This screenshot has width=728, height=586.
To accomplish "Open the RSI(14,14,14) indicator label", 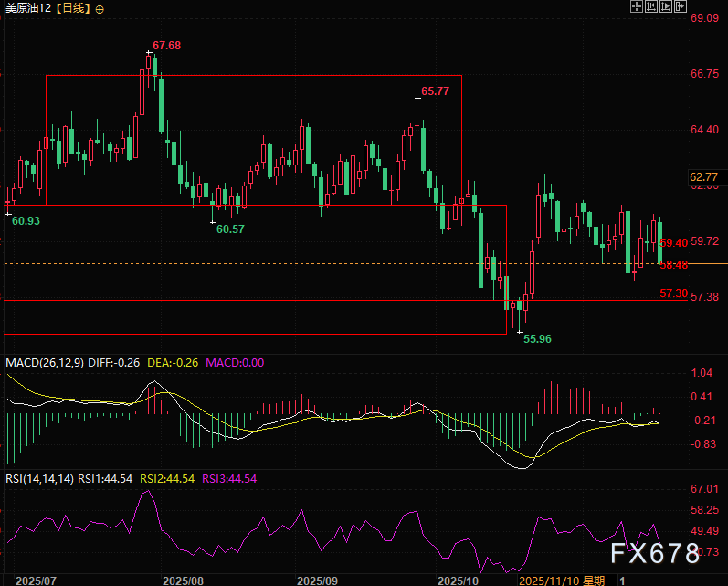I will point(39,478).
